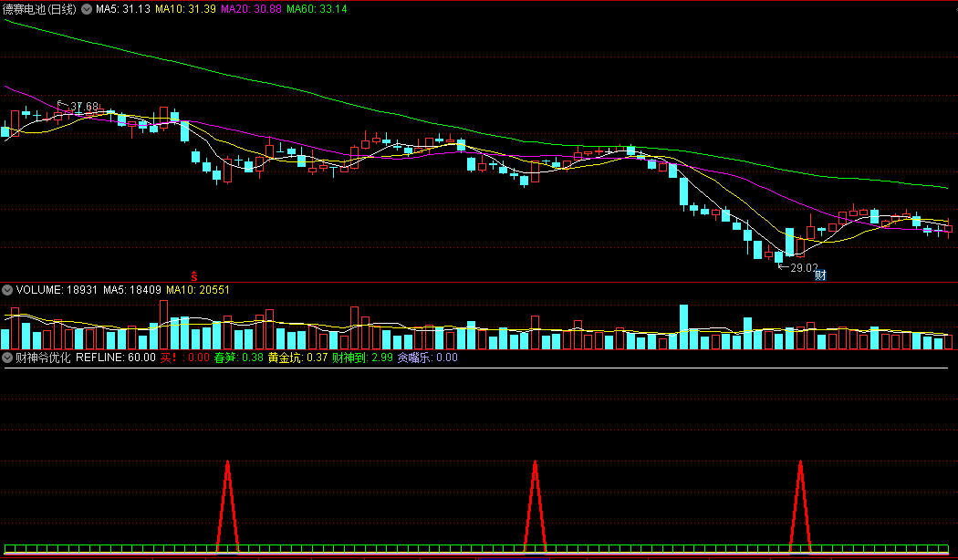Click the last red signal spike in indicator

(x=800, y=507)
